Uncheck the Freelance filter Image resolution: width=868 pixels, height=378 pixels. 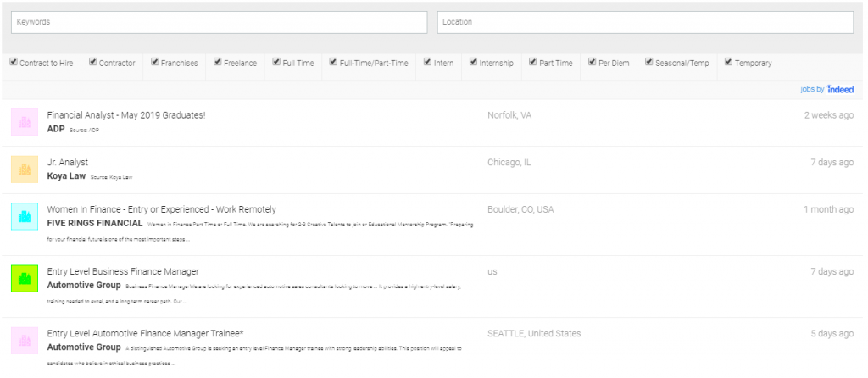click(x=218, y=62)
